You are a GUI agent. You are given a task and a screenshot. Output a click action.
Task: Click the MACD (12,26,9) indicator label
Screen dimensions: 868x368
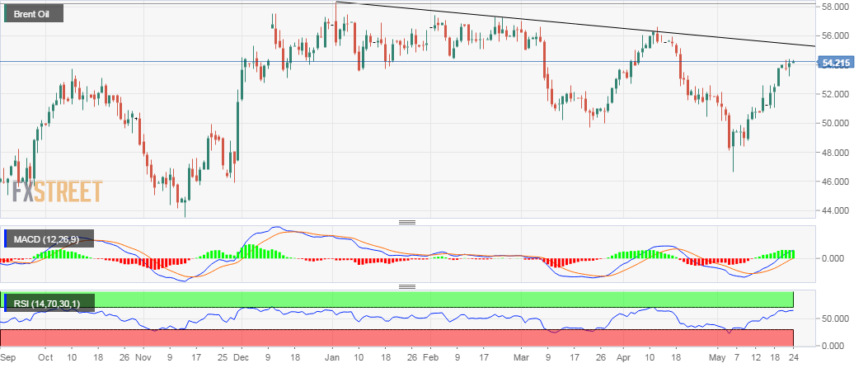click(x=49, y=238)
